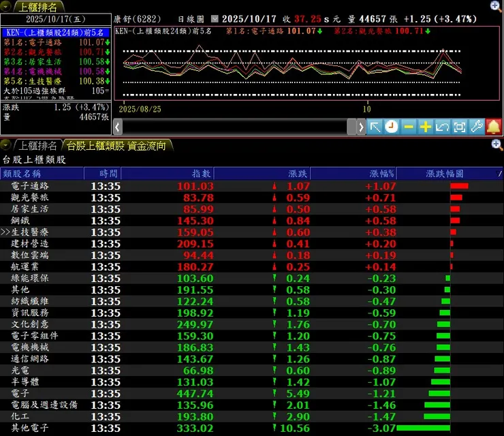
Task: Select the 資訊服務 sector row
Action: point(252,313)
